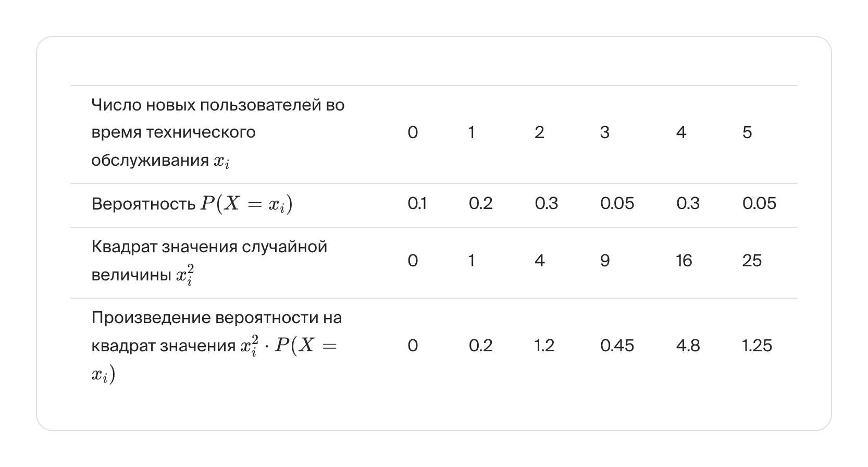Click the squared value 9

[x=604, y=261]
